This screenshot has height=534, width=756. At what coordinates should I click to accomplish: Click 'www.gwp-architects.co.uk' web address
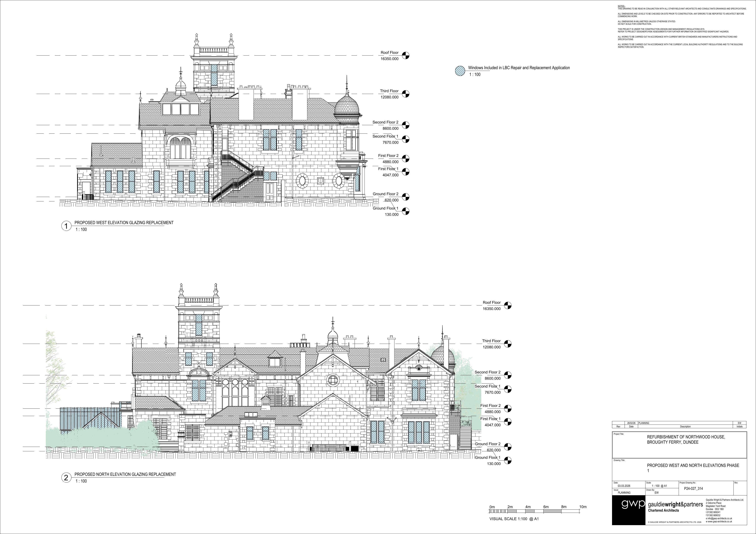[x=720, y=521]
